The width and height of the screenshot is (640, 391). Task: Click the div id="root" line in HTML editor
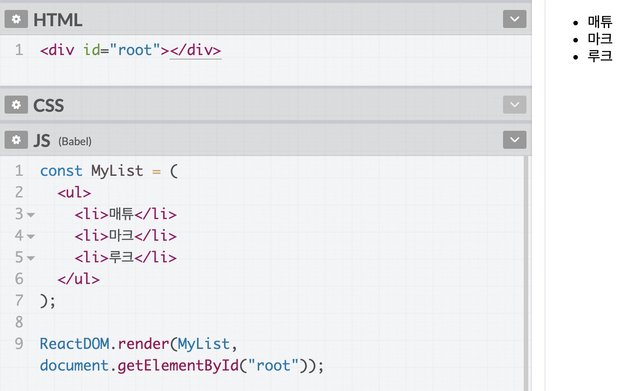pyautogui.click(x=131, y=50)
